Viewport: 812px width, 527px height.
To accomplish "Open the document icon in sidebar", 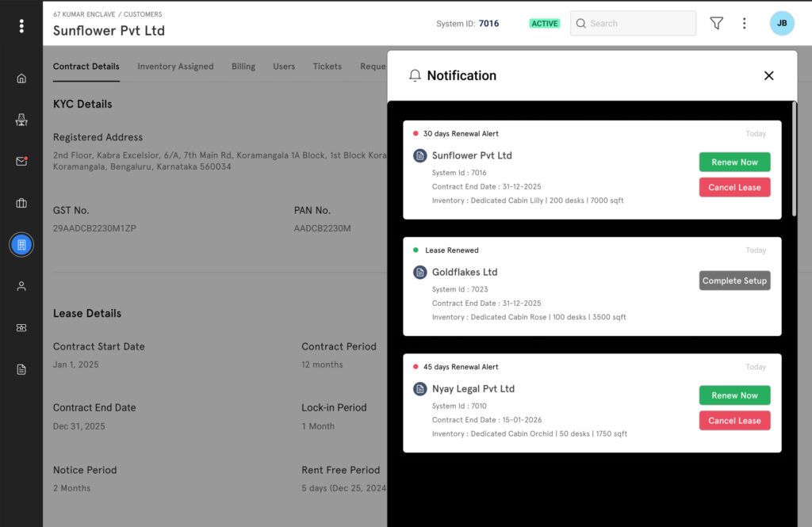I will tap(21, 369).
